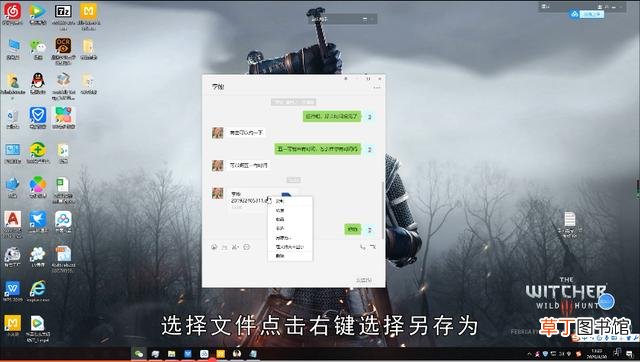Open File Explorer from the taskbar
The height and width of the screenshot is (362, 640).
[171, 354]
